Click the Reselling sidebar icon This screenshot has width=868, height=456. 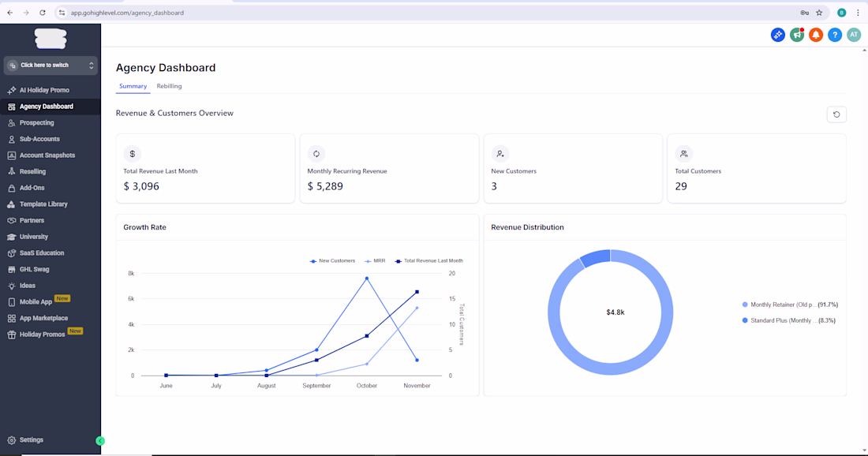(x=11, y=171)
